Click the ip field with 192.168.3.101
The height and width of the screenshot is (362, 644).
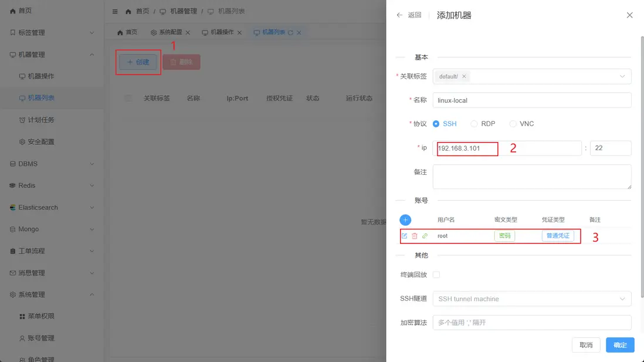tap(507, 148)
